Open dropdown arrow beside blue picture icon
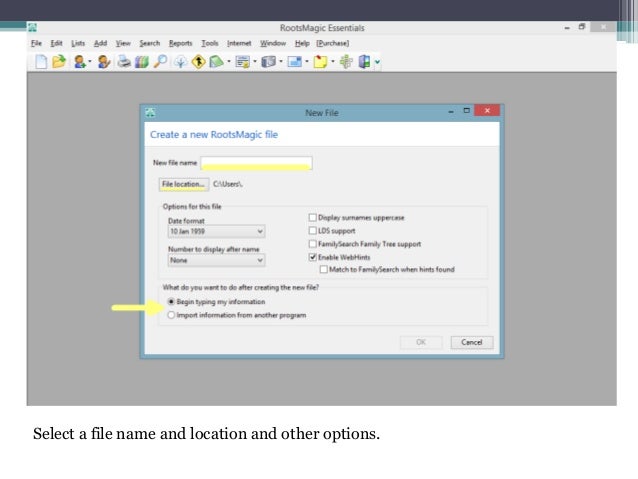This screenshot has height=479, width=638. (x=307, y=62)
